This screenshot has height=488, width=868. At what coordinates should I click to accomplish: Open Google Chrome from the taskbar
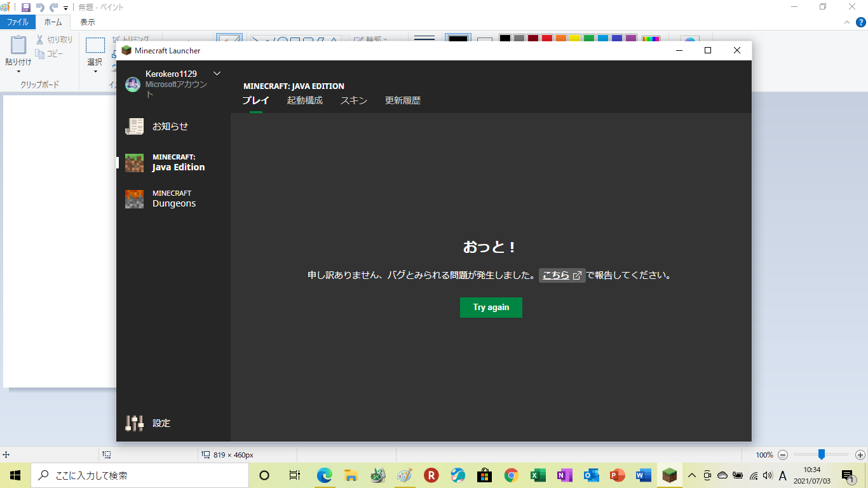[511, 475]
